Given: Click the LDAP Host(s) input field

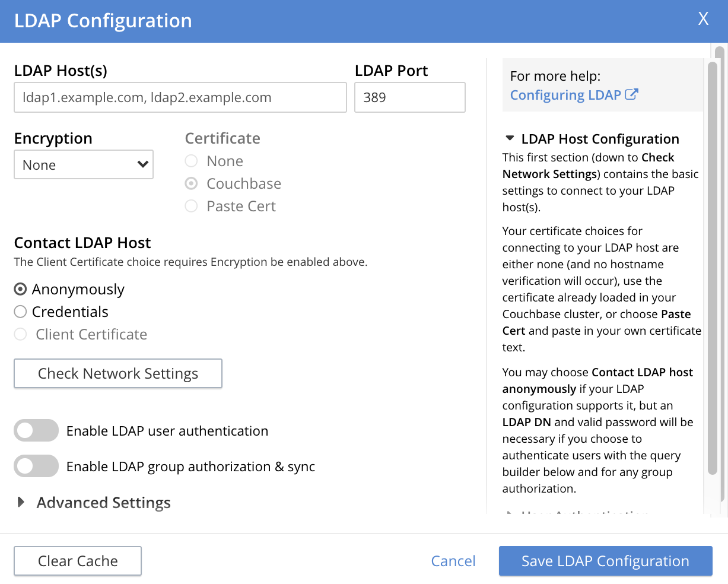Looking at the screenshot, I should coord(180,97).
